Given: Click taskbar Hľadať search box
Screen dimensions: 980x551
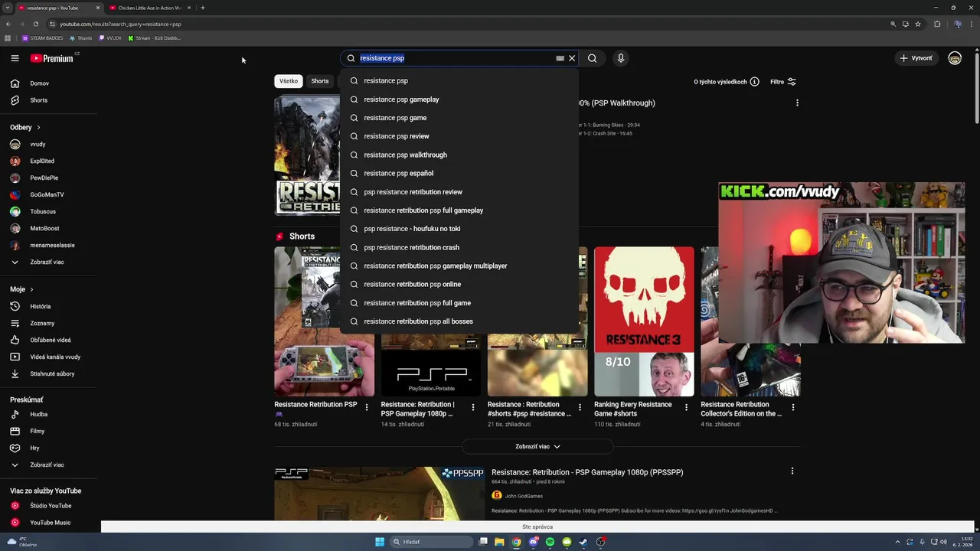Looking at the screenshot, I should pos(431,542).
